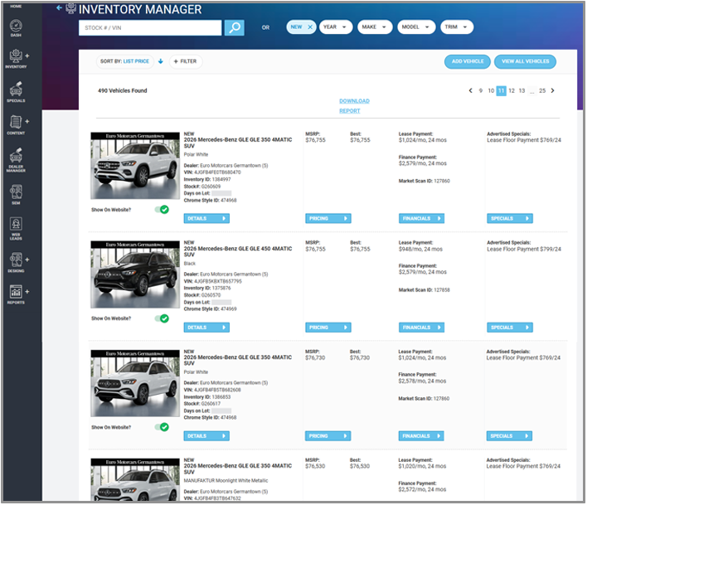Viewport: 728px width, 578px height.
Task: Open photo of Polar White $76,755 GLE 350
Action: click(x=135, y=166)
